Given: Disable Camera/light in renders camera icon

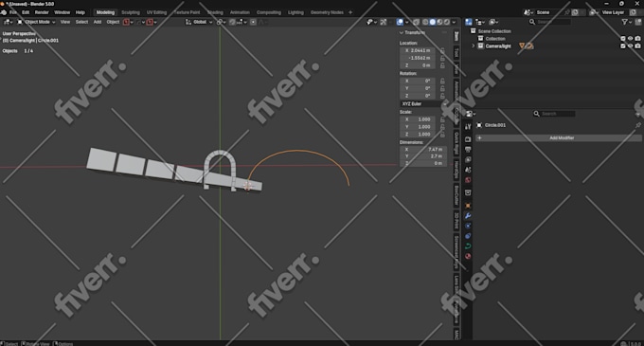Looking at the screenshot, I should click(x=637, y=46).
